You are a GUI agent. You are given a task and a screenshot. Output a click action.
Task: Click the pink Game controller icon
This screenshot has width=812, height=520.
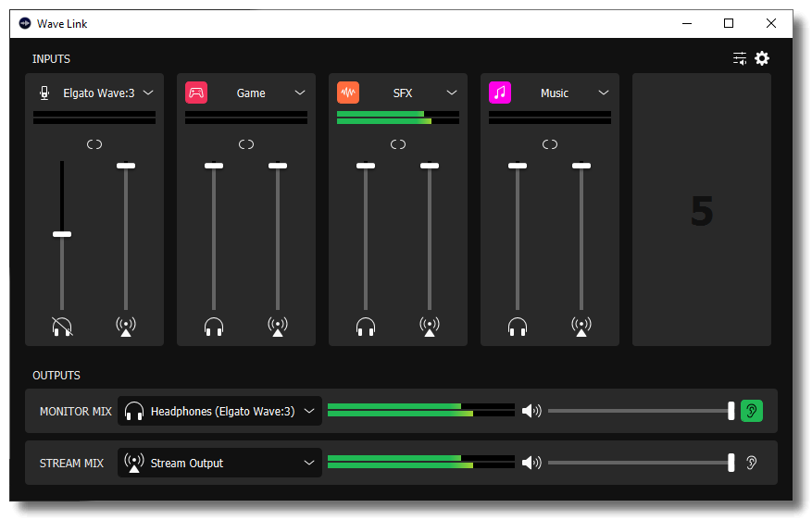pyautogui.click(x=196, y=93)
